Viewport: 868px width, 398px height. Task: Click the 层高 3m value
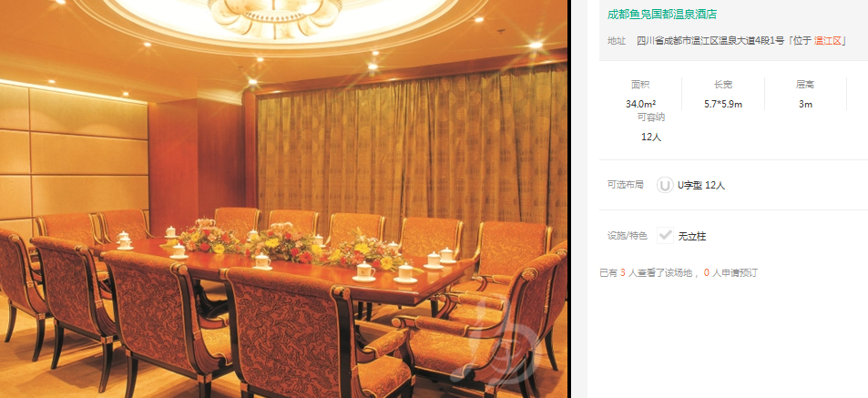(x=805, y=104)
